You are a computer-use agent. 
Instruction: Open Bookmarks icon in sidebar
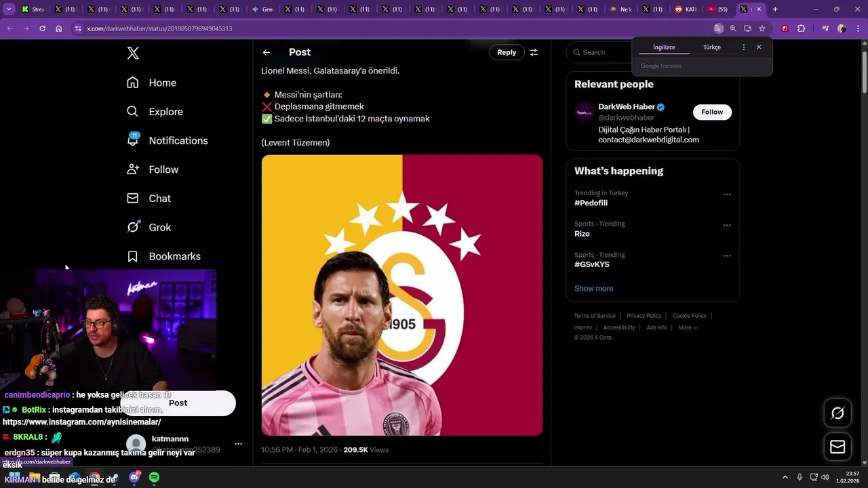[133, 256]
